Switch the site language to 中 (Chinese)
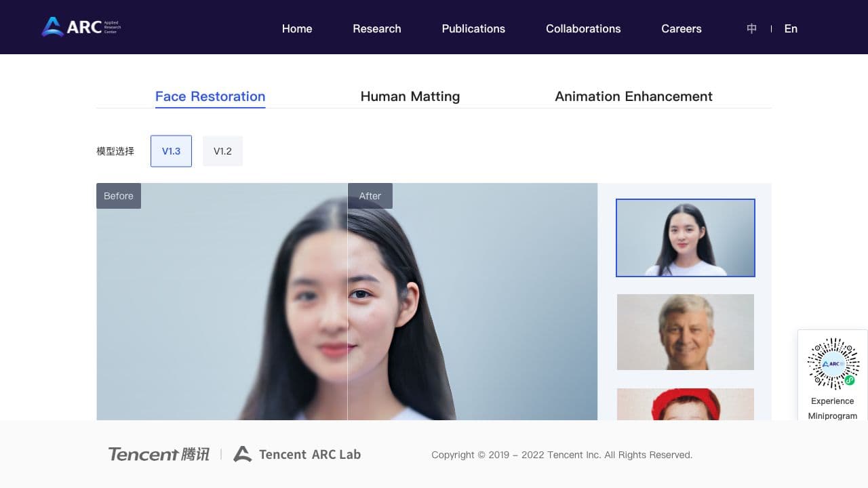 [x=751, y=28]
